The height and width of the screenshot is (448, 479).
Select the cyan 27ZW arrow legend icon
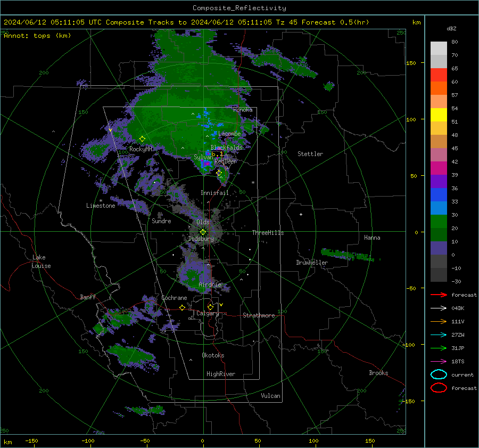point(439,335)
